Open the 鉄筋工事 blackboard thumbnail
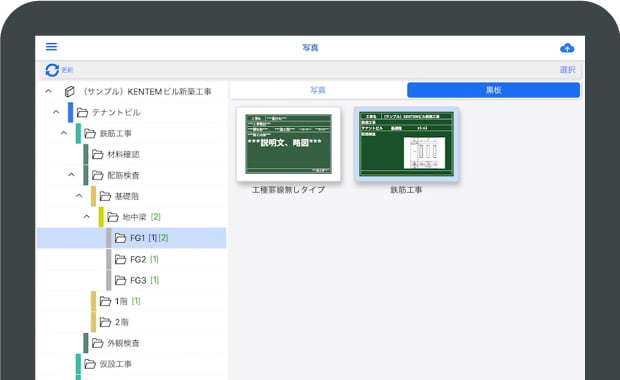 click(x=406, y=144)
